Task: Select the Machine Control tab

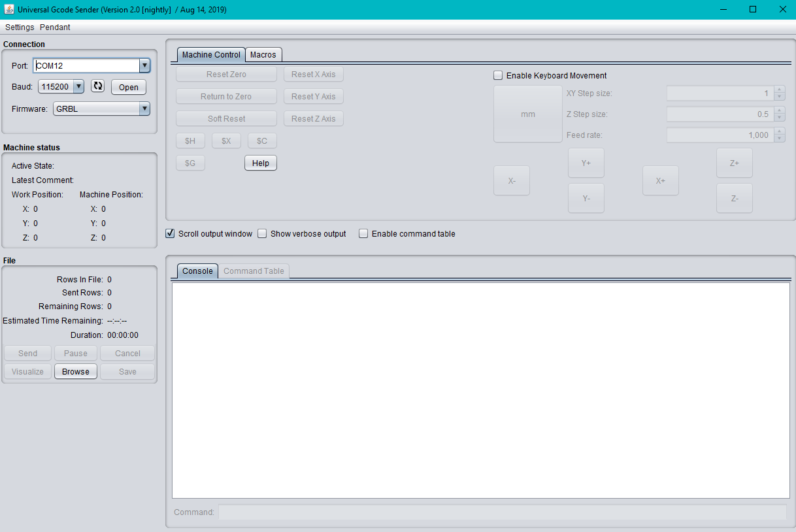Action: 211,55
